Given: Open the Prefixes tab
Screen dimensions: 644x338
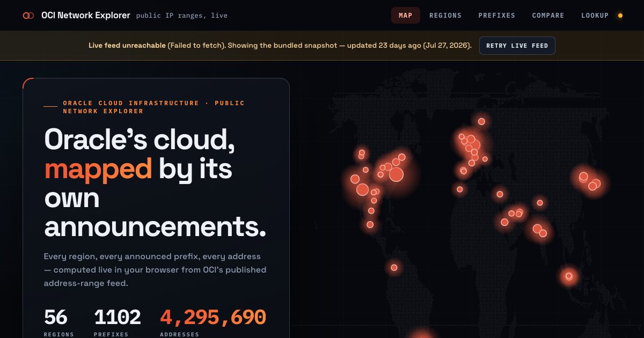Looking at the screenshot, I should click(x=497, y=16).
